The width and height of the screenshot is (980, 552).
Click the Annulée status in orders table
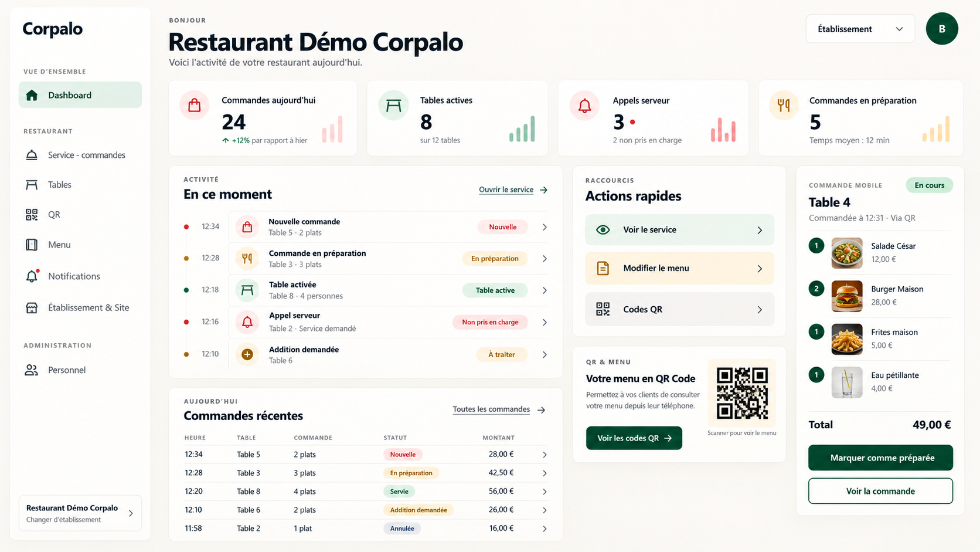[402, 529]
